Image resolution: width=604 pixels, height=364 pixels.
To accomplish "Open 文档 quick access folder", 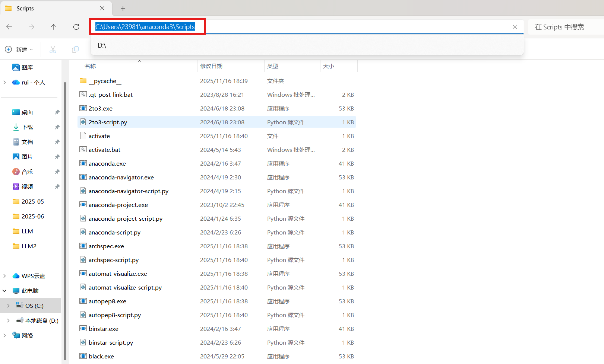I will (27, 142).
